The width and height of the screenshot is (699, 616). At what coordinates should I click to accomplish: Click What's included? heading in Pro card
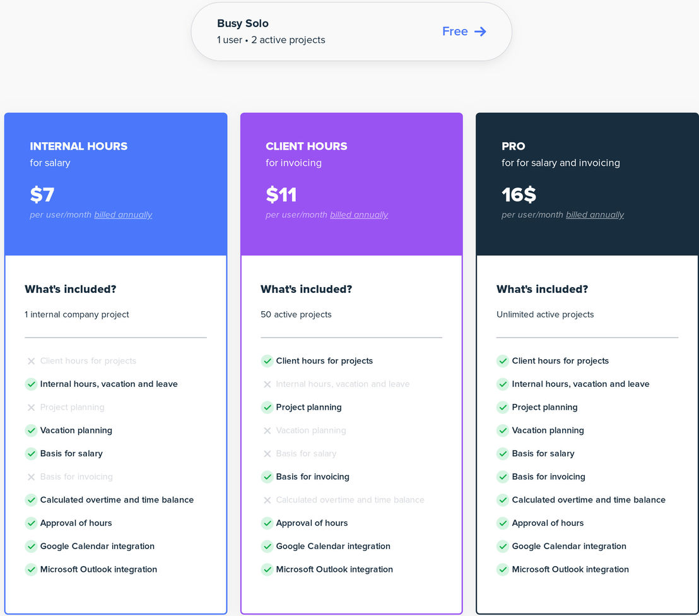(x=542, y=289)
